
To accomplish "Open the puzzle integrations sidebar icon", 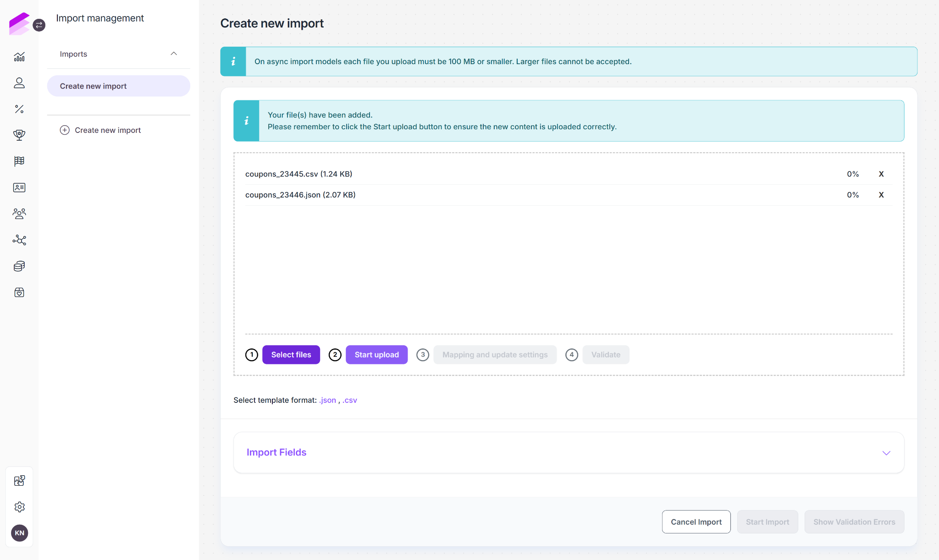I will coord(19,481).
